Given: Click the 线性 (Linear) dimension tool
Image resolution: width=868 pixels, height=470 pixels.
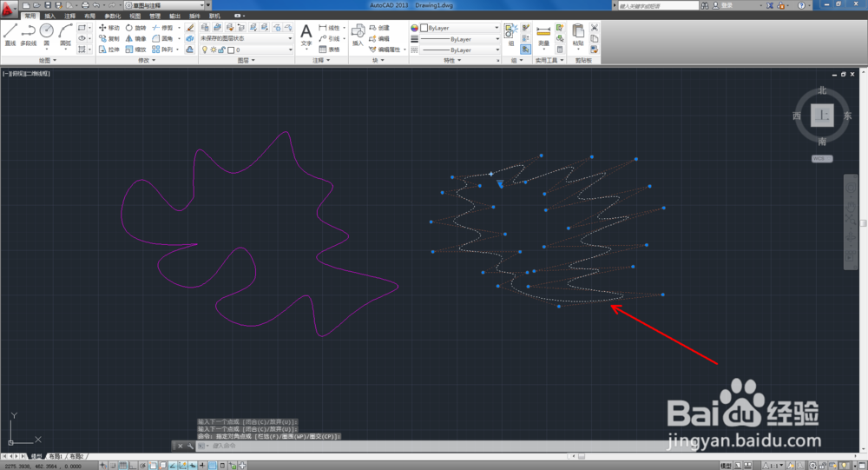Looking at the screenshot, I should [x=329, y=28].
